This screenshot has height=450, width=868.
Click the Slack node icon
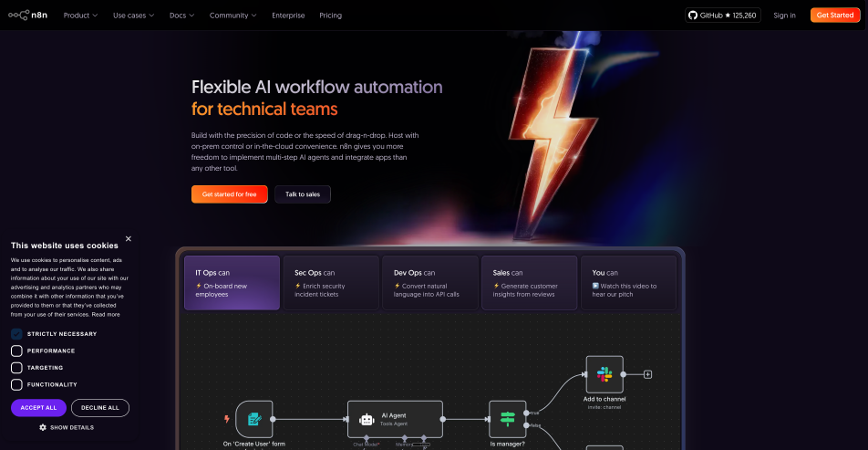604,374
